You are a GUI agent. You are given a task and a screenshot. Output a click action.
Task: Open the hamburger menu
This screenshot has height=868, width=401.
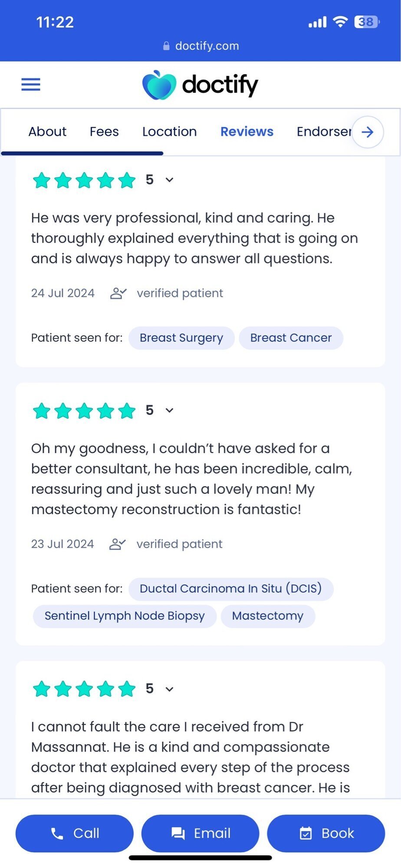(x=31, y=84)
